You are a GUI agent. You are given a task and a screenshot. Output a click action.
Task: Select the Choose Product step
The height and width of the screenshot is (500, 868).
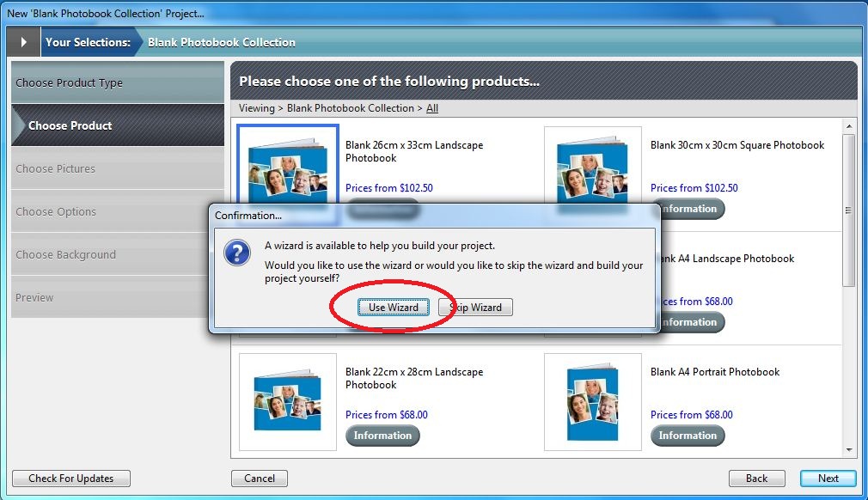coord(118,125)
